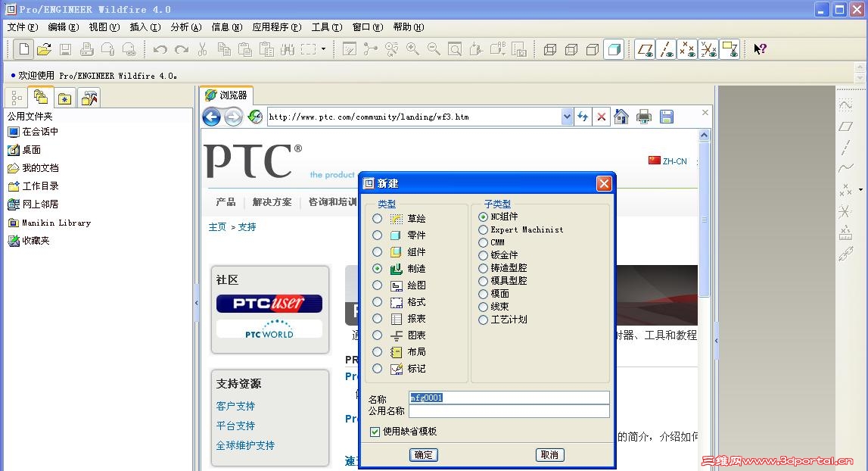Viewport: 868px width, 471px height.
Task: Stop page loading with red X
Action: click(601, 117)
